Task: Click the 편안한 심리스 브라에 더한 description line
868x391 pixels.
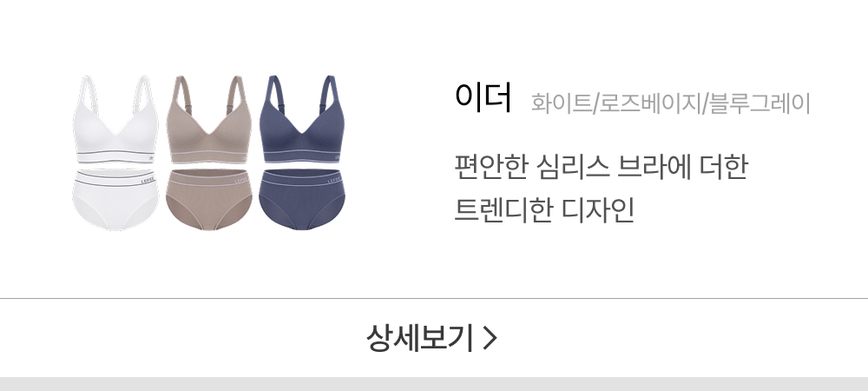Action: click(602, 167)
